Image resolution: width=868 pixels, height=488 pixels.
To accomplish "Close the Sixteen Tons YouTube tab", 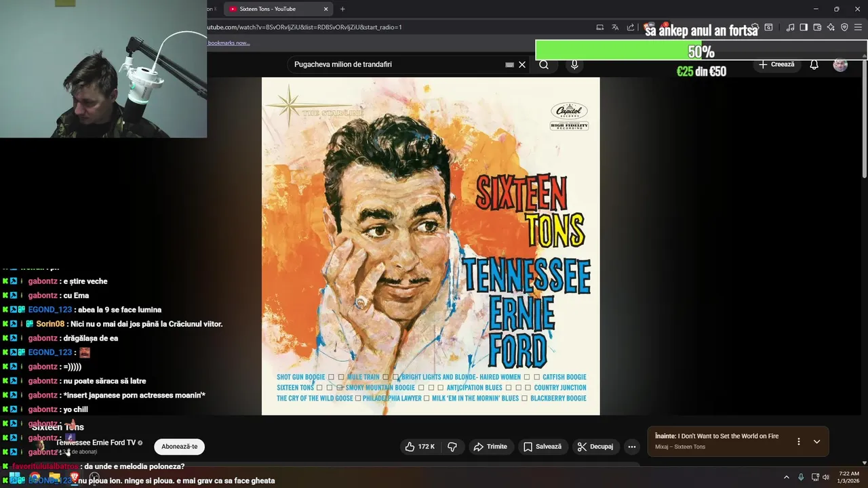I will pos(325,9).
